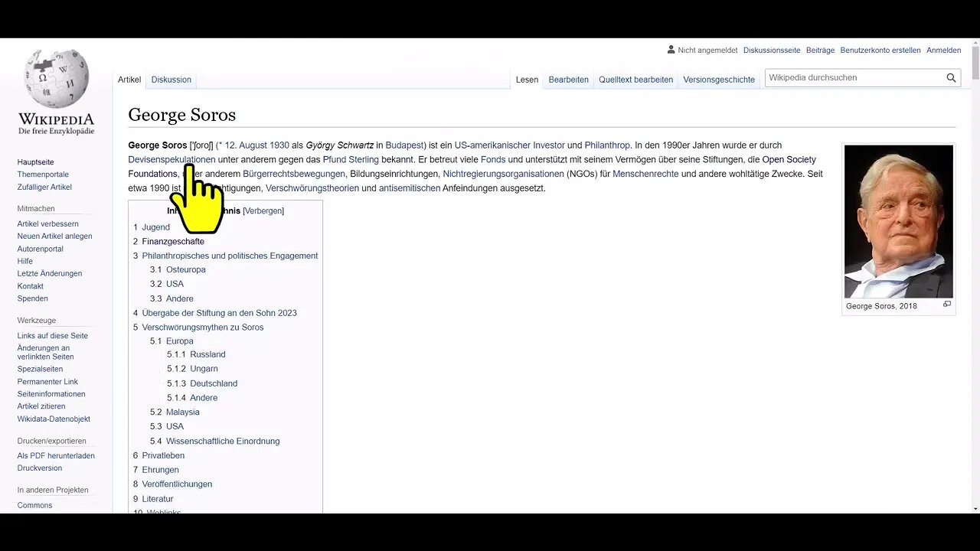Screen dimensions: 980x551
Task: Open Änderungen an verlinkten Seiten
Action: click(46, 352)
